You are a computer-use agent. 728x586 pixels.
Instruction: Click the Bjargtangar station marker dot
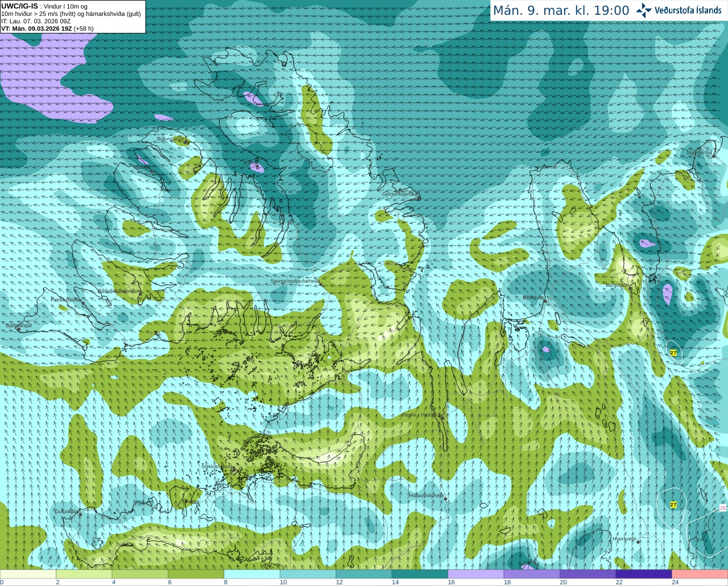[19, 329]
